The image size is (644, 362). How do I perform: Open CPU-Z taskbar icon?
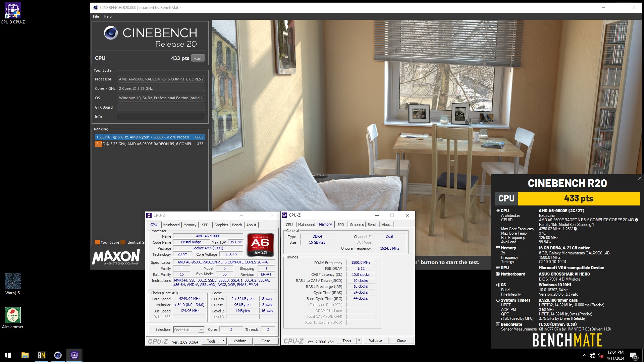pos(74,355)
